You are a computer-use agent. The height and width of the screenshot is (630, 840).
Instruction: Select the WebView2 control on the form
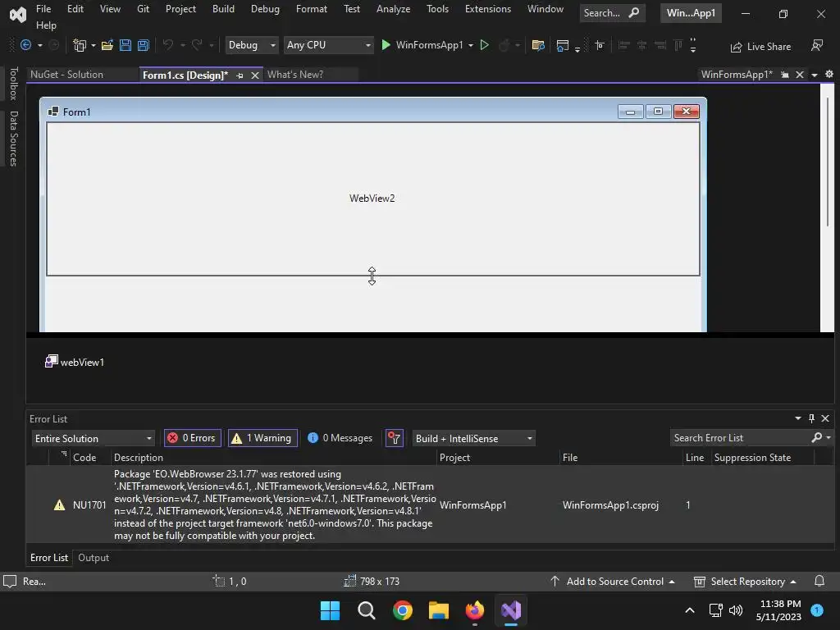pos(373,199)
